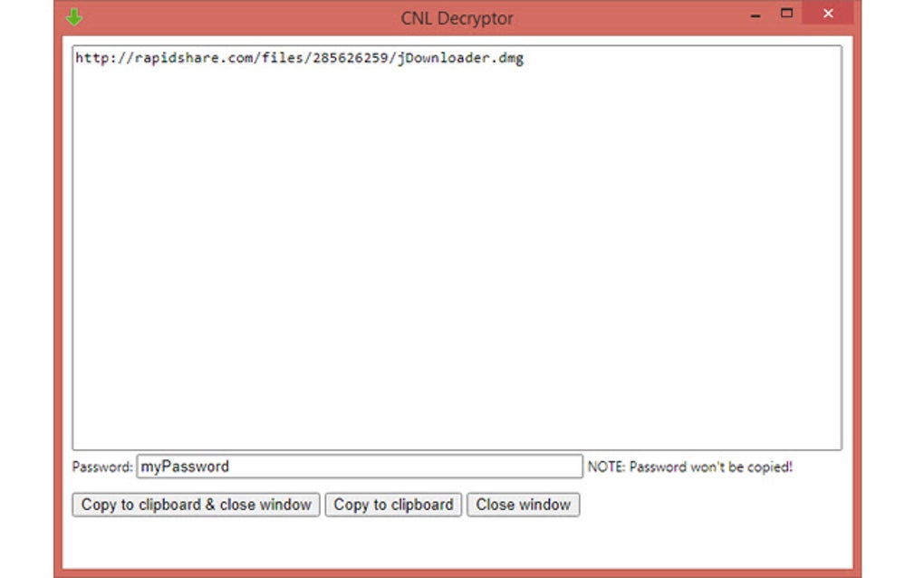Viewport: 924px width, 578px height.
Task: Click the Close window button
Action: click(523, 505)
